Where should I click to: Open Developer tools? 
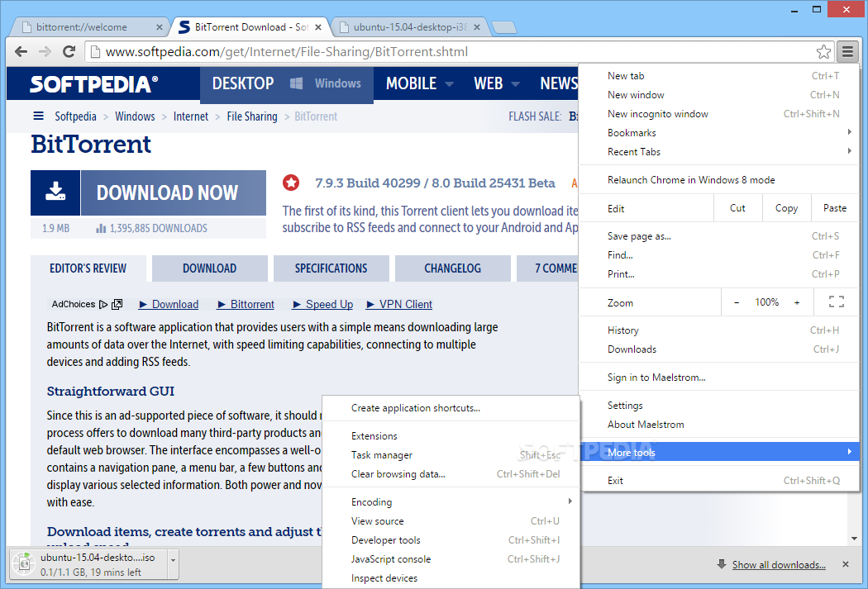pyautogui.click(x=451, y=539)
